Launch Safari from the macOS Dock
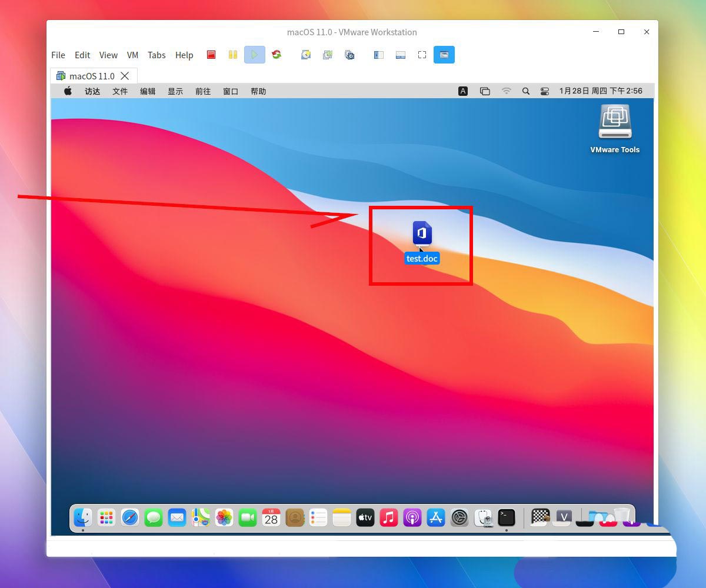This screenshot has height=588, width=706. [129, 517]
